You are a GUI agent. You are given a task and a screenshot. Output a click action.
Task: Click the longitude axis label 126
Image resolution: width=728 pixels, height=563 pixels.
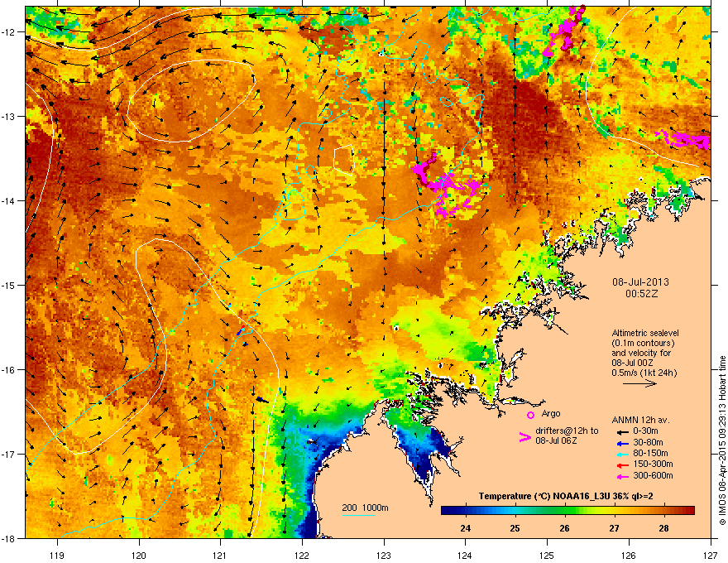pyautogui.click(x=629, y=555)
